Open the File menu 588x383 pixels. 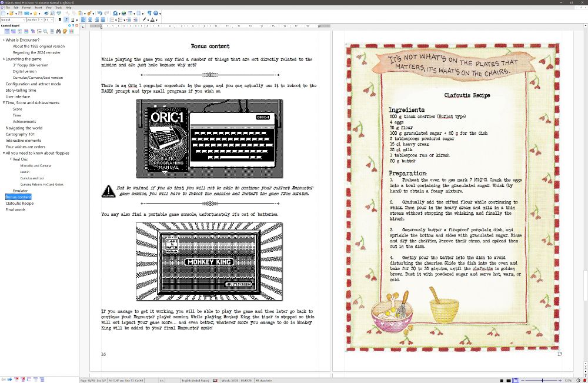click(x=8, y=8)
